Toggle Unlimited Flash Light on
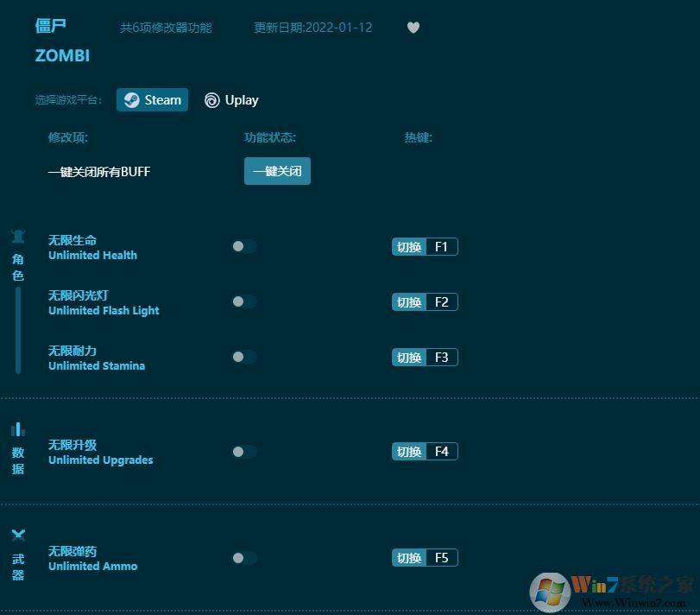700x615 pixels. 244,301
